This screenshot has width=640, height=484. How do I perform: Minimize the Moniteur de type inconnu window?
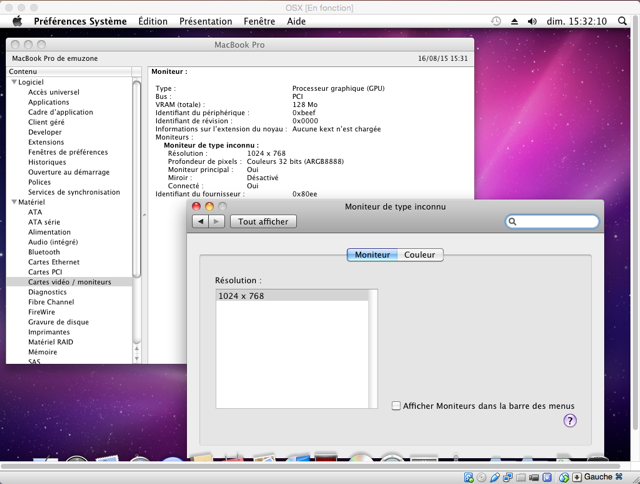(209, 206)
